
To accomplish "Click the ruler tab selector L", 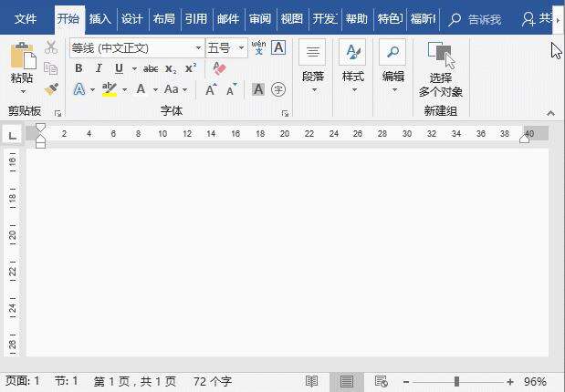I will tap(12, 135).
